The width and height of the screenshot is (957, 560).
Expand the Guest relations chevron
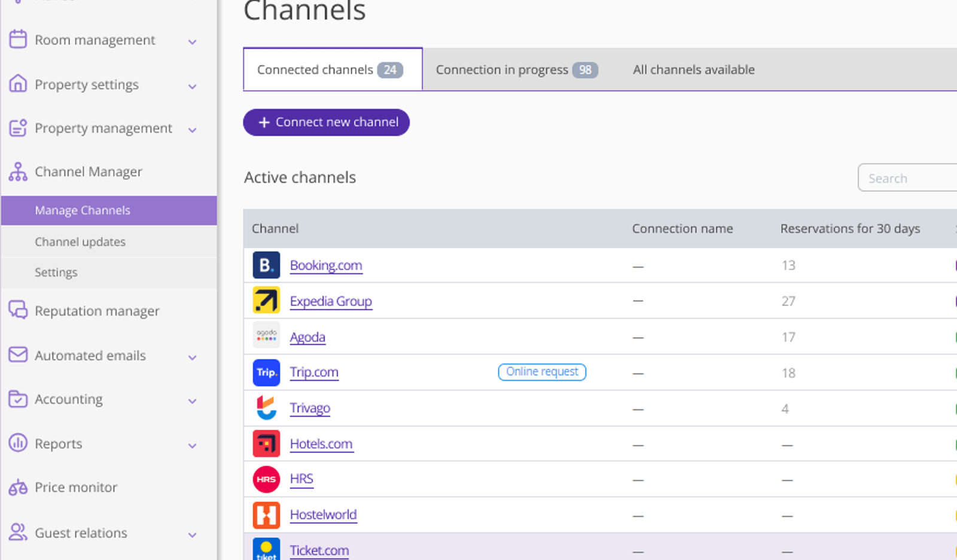tap(193, 534)
